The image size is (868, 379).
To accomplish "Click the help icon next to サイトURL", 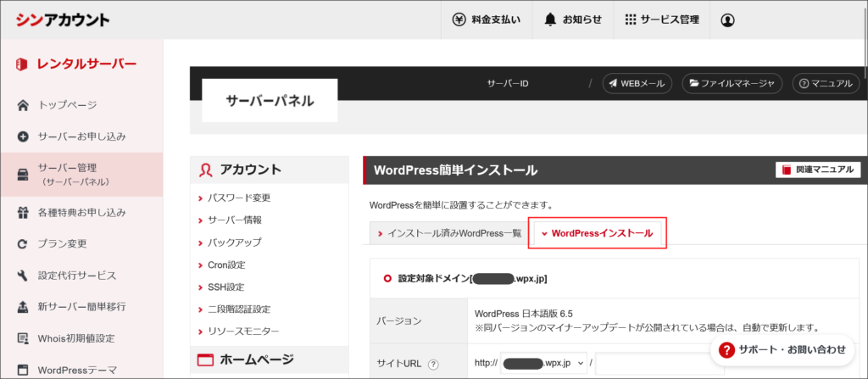I will click(x=433, y=364).
